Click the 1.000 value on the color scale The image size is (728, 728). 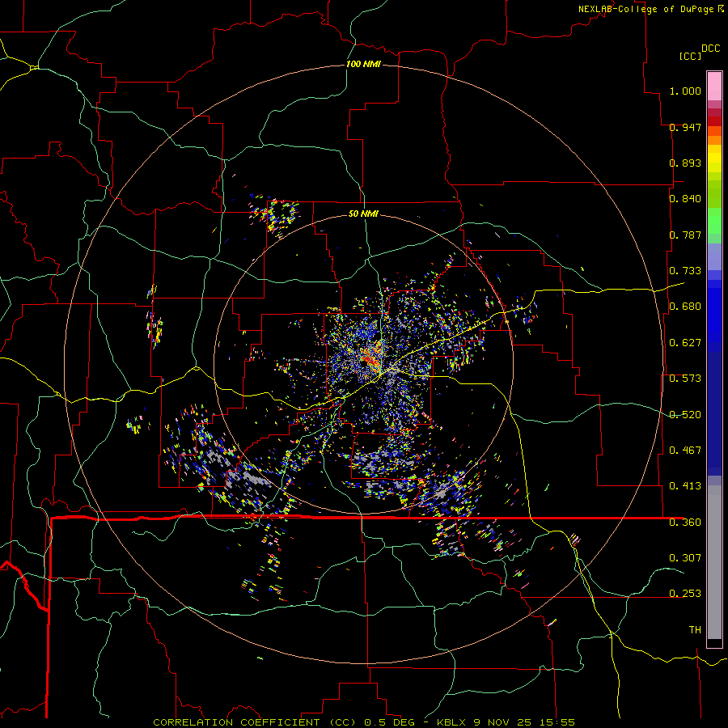click(x=685, y=91)
